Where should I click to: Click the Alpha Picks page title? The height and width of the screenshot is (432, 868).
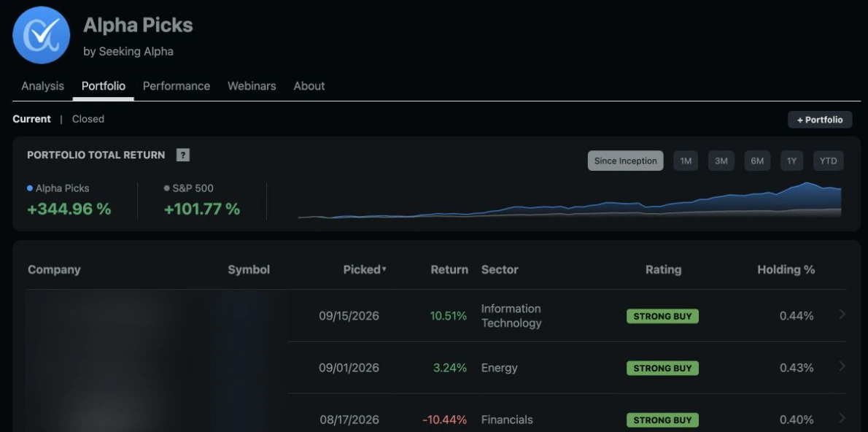138,25
